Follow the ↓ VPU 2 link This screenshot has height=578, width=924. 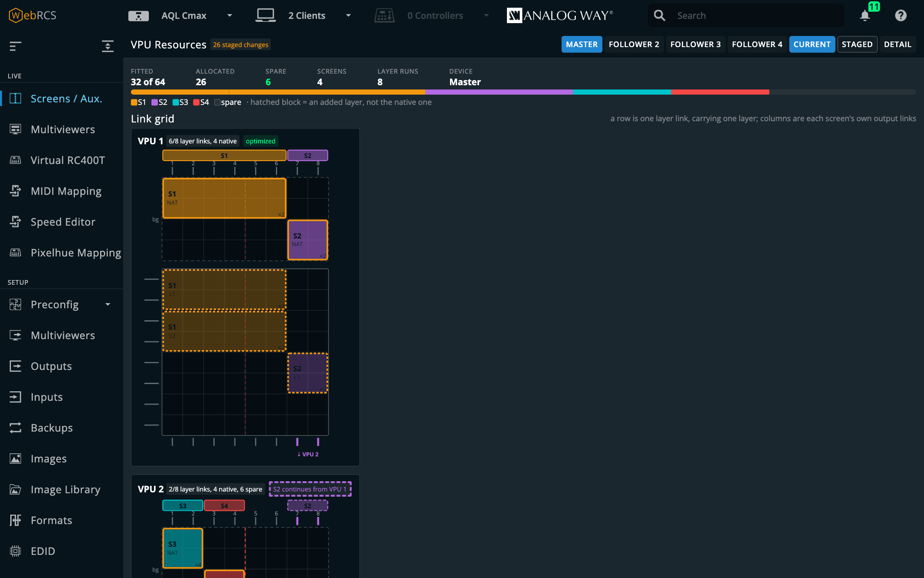308,454
